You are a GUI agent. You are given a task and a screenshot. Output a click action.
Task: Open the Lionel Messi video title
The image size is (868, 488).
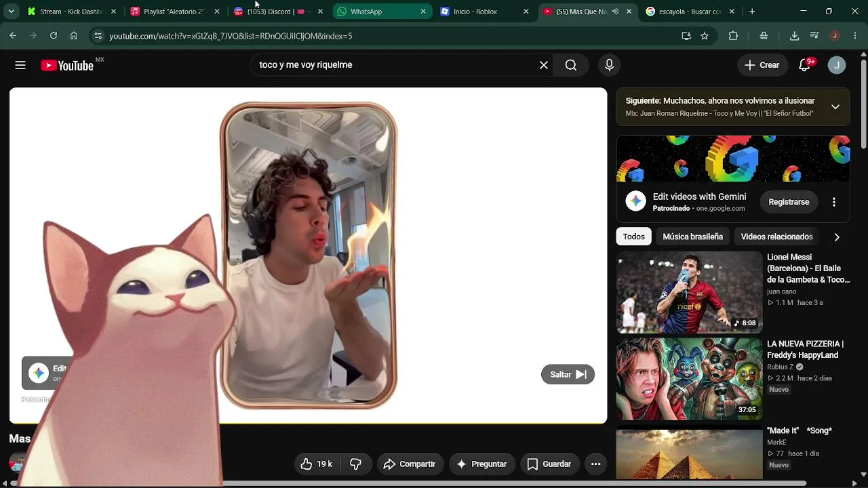tap(808, 268)
